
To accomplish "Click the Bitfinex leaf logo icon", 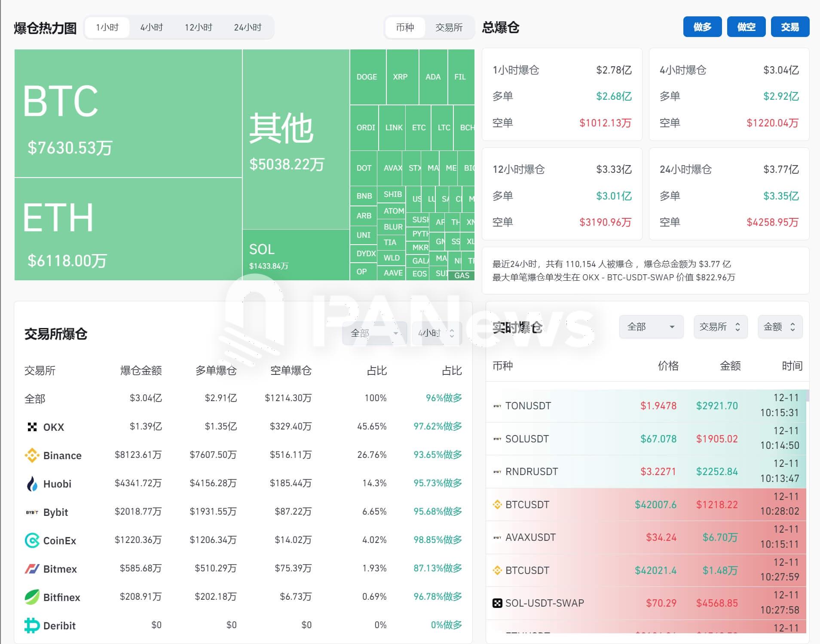I will click(32, 597).
